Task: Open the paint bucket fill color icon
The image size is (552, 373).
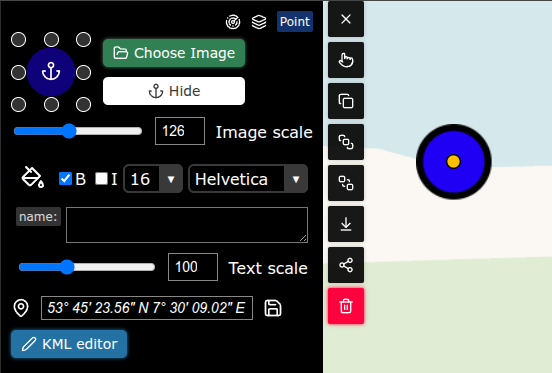Action: click(33, 177)
